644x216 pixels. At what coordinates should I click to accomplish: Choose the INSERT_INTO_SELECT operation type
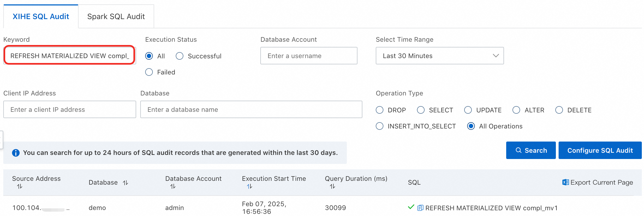[x=380, y=126]
